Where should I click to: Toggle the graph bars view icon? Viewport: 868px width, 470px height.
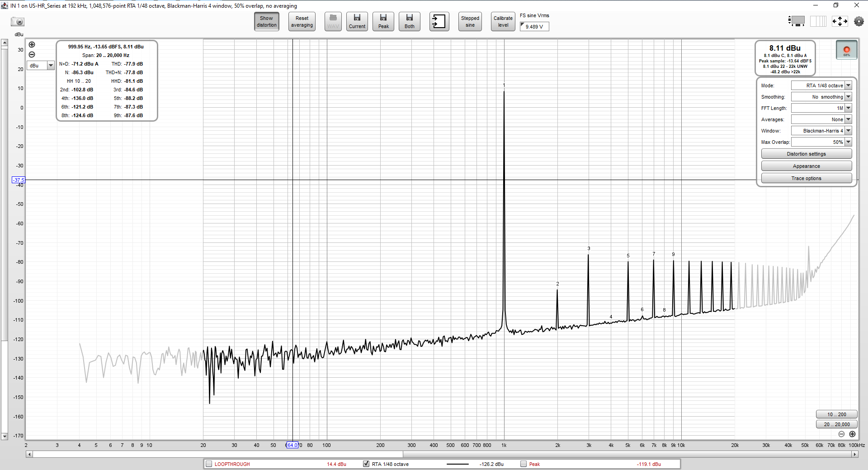(x=818, y=21)
